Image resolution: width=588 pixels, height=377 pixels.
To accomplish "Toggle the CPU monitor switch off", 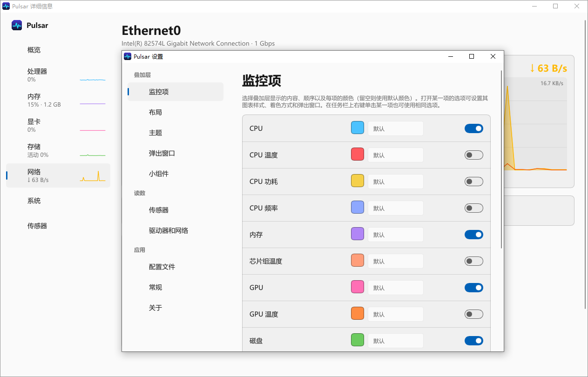I will pyautogui.click(x=474, y=128).
